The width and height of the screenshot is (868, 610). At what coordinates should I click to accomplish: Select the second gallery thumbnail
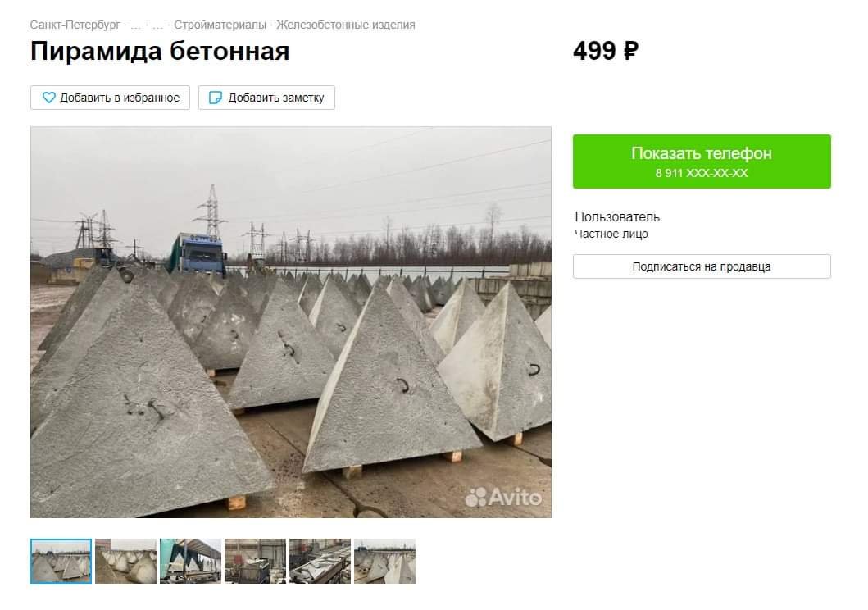click(x=125, y=561)
